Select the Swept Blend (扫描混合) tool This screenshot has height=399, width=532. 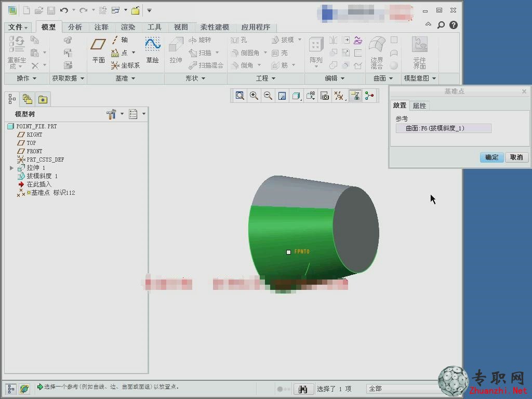pyautogui.click(x=206, y=65)
